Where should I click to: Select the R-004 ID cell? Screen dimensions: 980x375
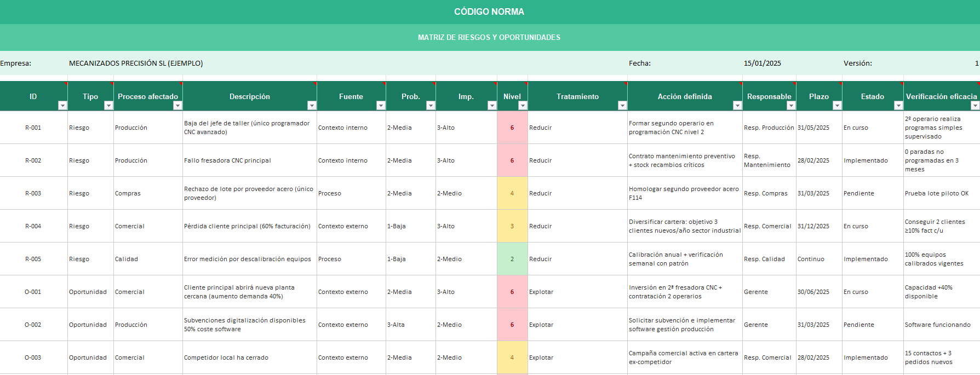click(33, 226)
